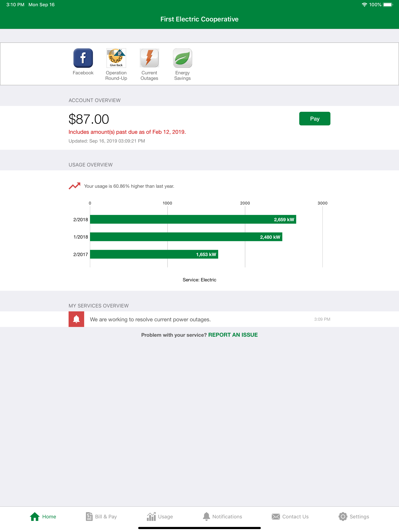Viewport: 399px width, 532px height.
Task: Switch to the Notifications tab
Action: coord(222,516)
